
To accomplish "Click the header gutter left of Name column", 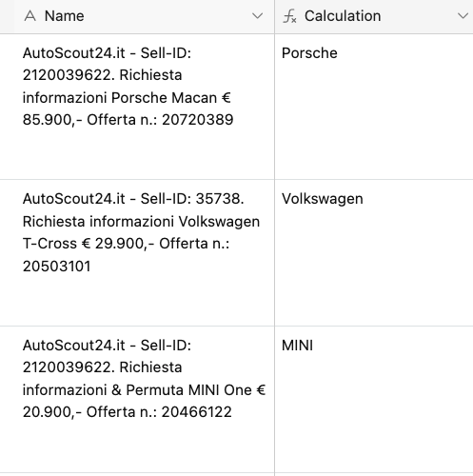I will (x=7, y=16).
